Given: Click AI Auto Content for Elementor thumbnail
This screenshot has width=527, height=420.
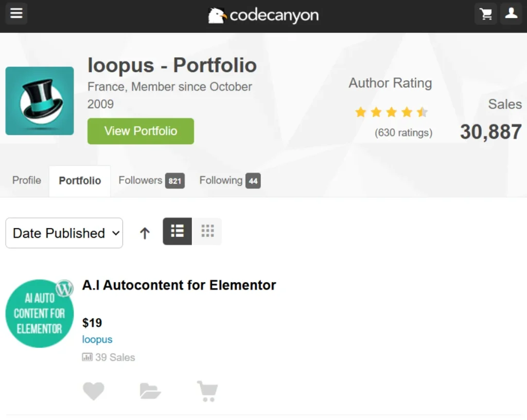Looking at the screenshot, I should [x=40, y=313].
